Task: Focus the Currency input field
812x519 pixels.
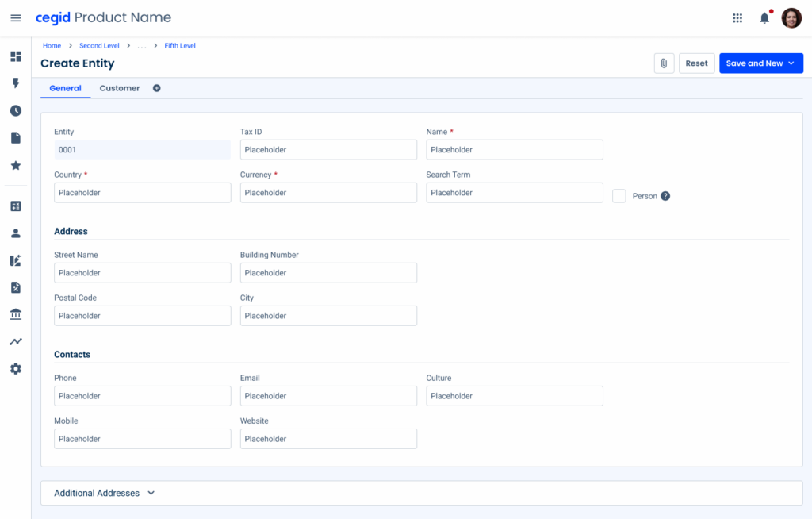Action: point(328,193)
